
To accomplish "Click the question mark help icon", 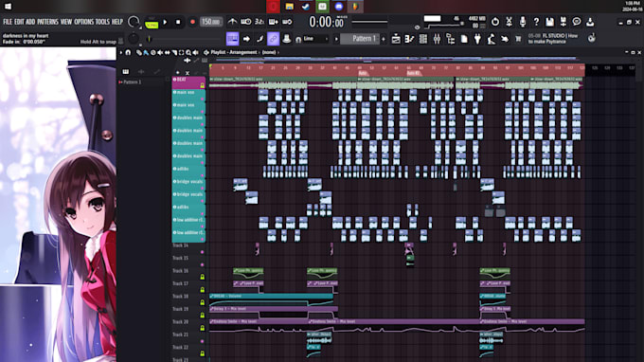I will tap(536, 22).
